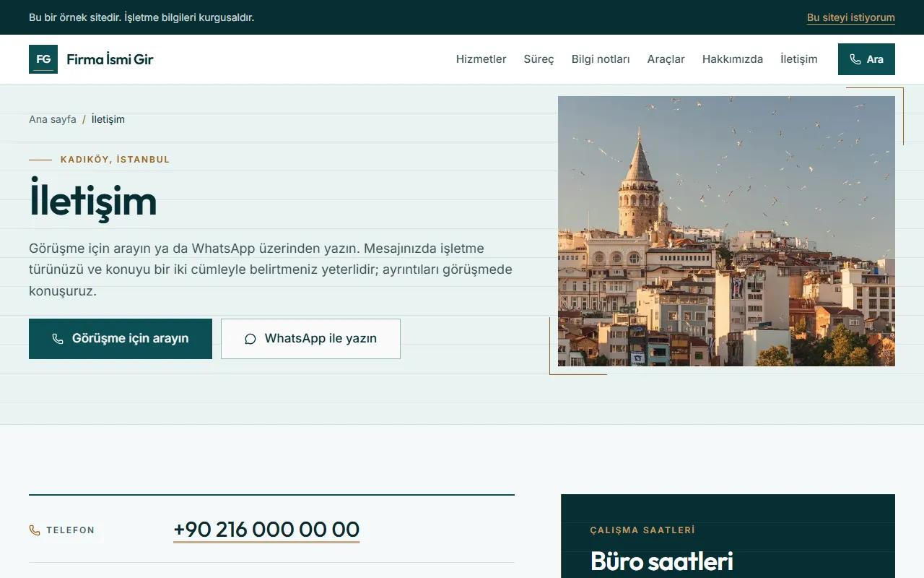Click the phone icon beside TELEFON label
This screenshot has height=578, width=924.
[35, 530]
